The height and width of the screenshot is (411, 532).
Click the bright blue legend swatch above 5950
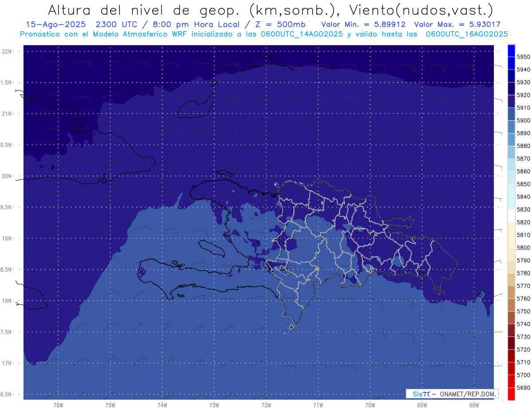pos(511,51)
